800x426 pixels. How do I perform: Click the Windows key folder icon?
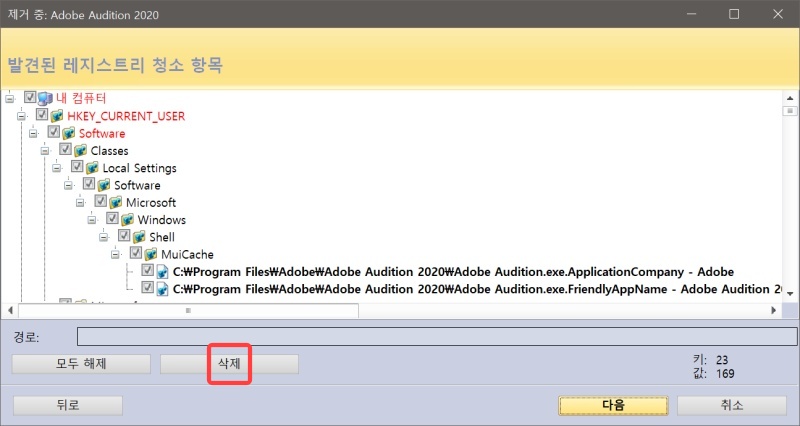(x=128, y=220)
